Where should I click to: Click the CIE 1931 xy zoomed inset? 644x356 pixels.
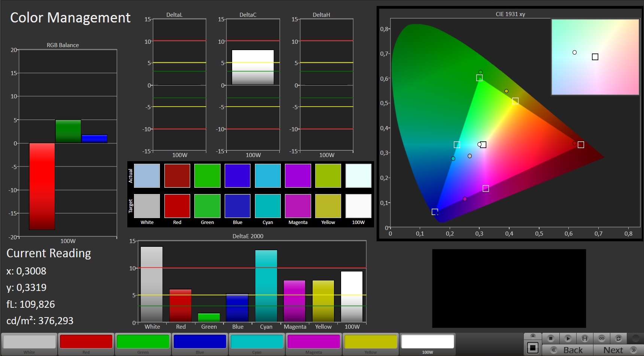[595, 57]
